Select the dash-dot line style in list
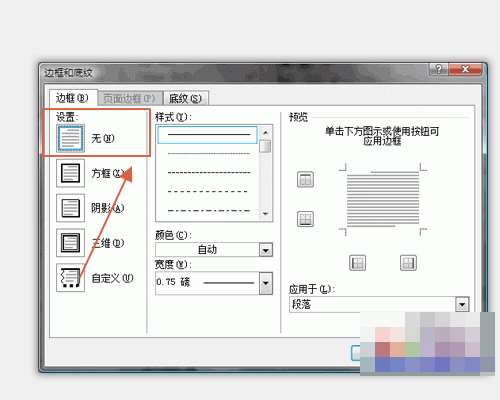 coord(209,211)
